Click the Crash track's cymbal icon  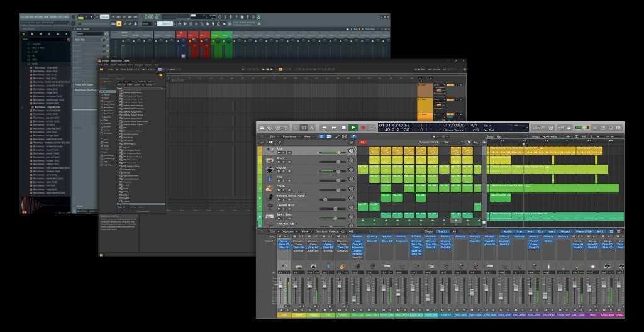269,188
